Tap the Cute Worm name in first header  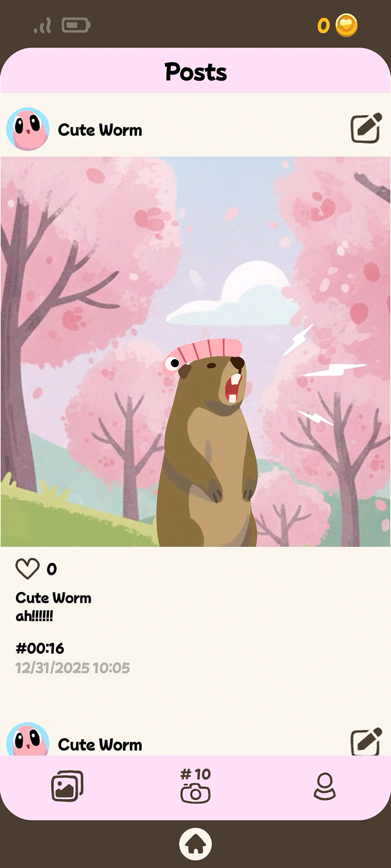[100, 130]
